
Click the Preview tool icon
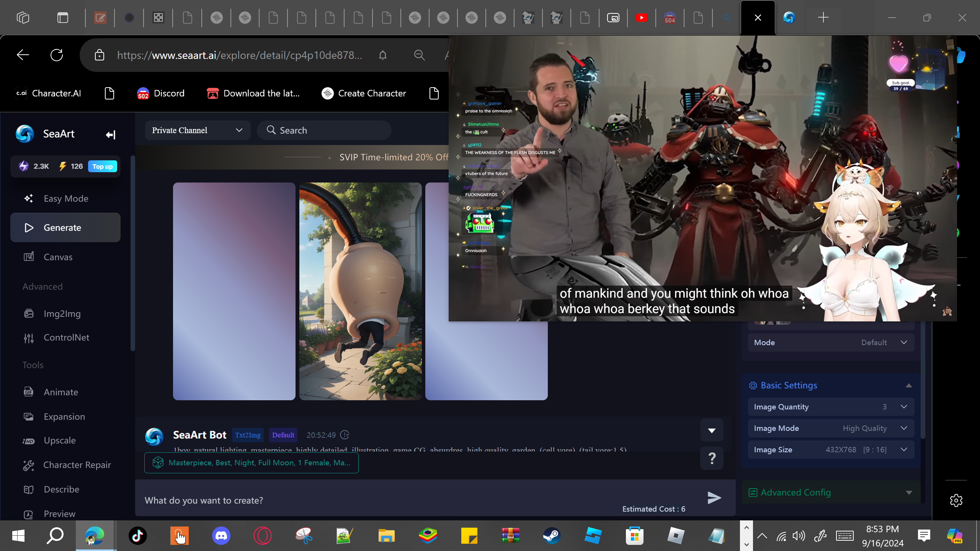coord(29,514)
